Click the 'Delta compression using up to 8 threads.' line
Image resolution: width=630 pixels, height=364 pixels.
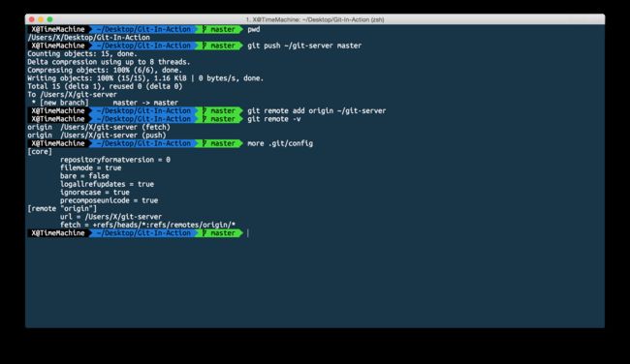[109, 62]
